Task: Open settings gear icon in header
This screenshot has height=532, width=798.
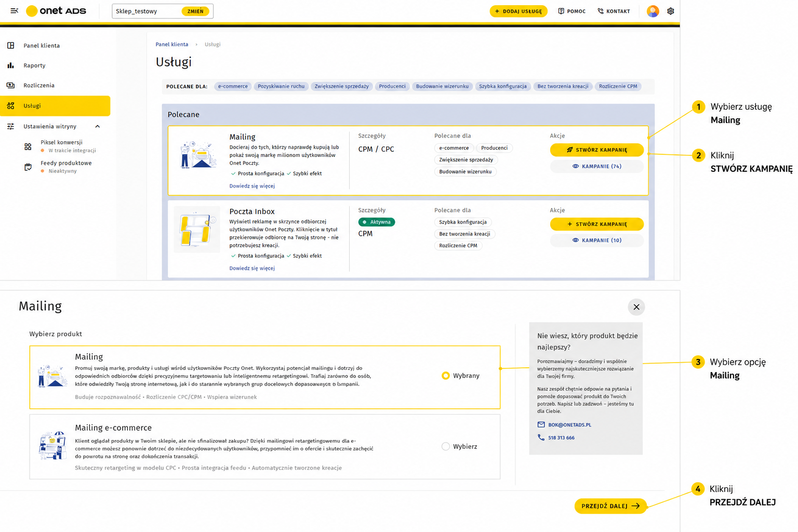Action: click(x=671, y=11)
